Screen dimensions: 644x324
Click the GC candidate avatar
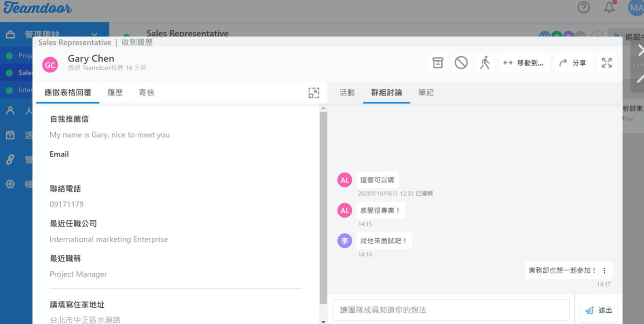pos(50,65)
